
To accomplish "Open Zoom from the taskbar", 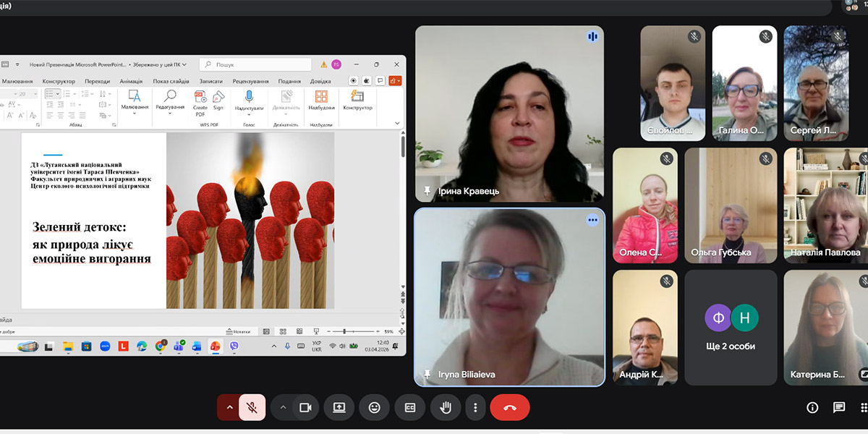I will tap(105, 346).
